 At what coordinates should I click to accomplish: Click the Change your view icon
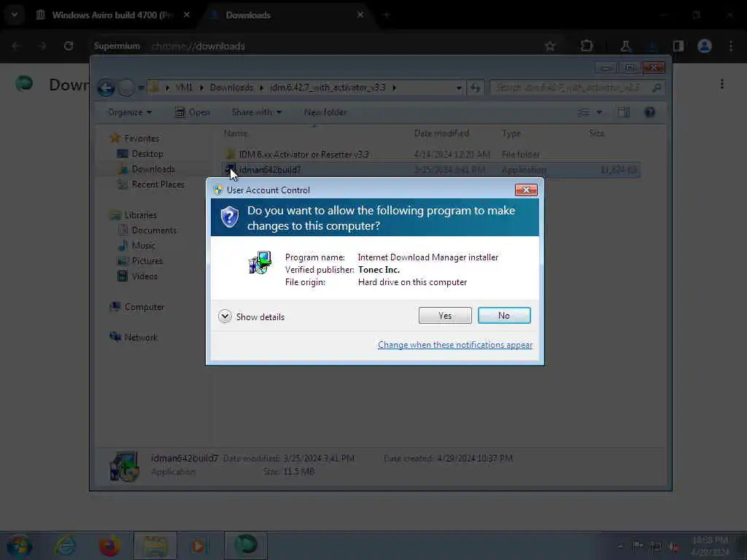(584, 112)
